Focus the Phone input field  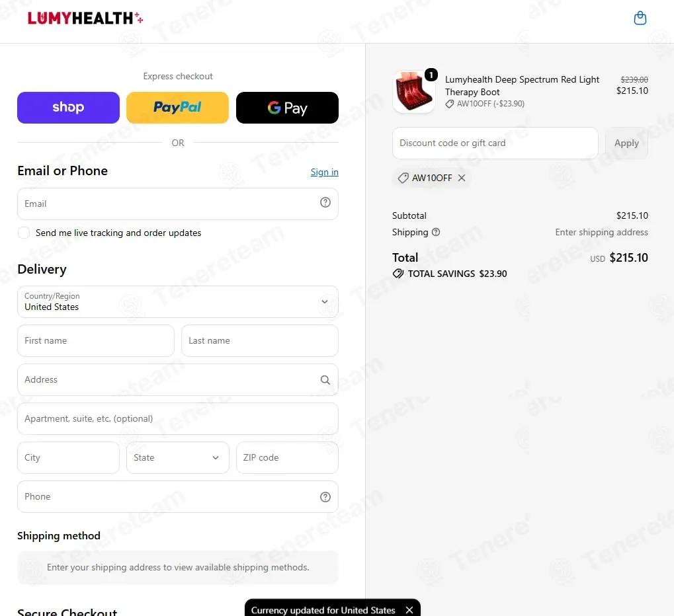click(177, 497)
